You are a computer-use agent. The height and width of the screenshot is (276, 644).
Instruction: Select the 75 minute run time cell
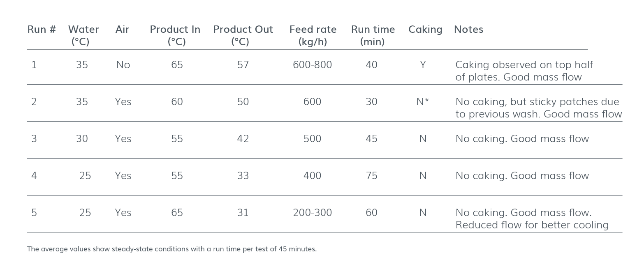[x=371, y=176]
